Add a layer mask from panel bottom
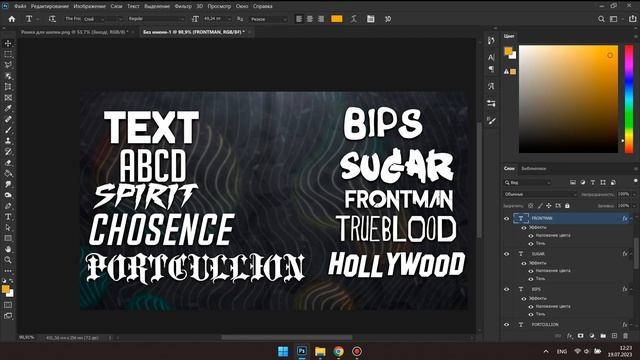 pyautogui.click(x=580, y=336)
